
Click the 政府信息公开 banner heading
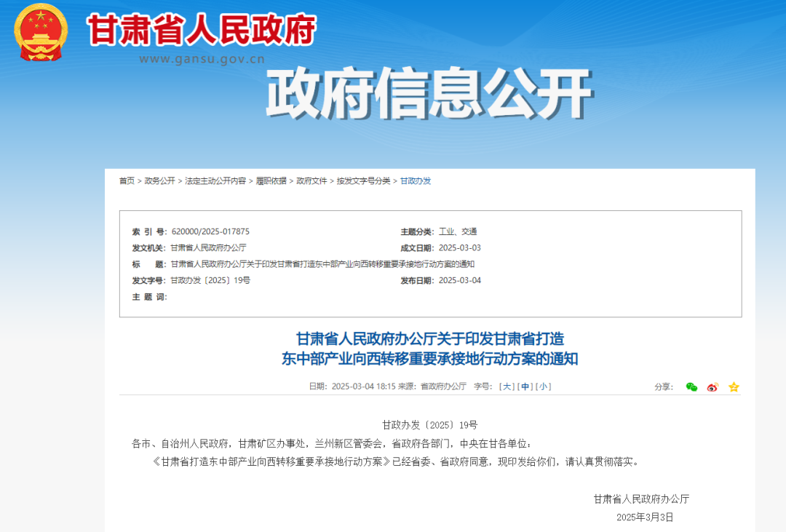coord(429,95)
